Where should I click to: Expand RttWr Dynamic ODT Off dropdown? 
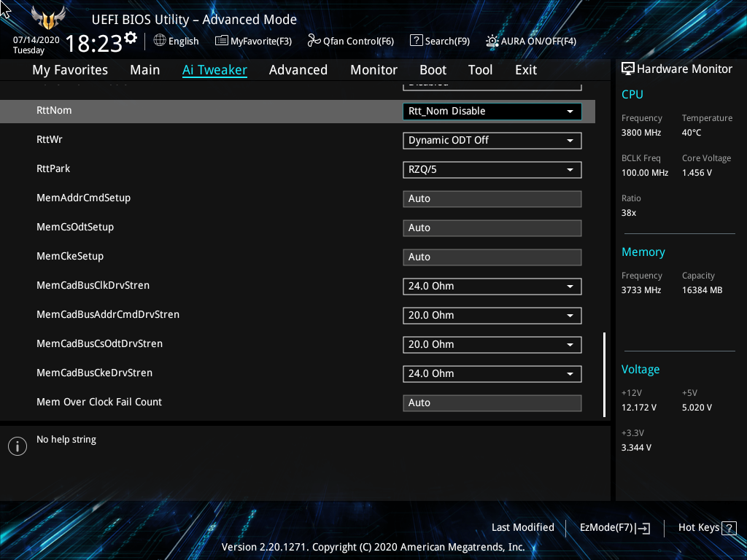(492, 141)
